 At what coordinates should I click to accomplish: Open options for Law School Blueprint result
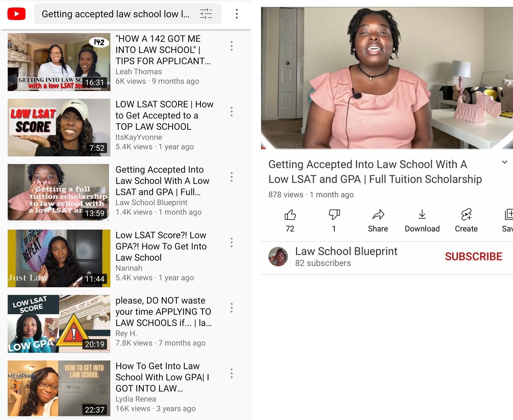[231, 177]
